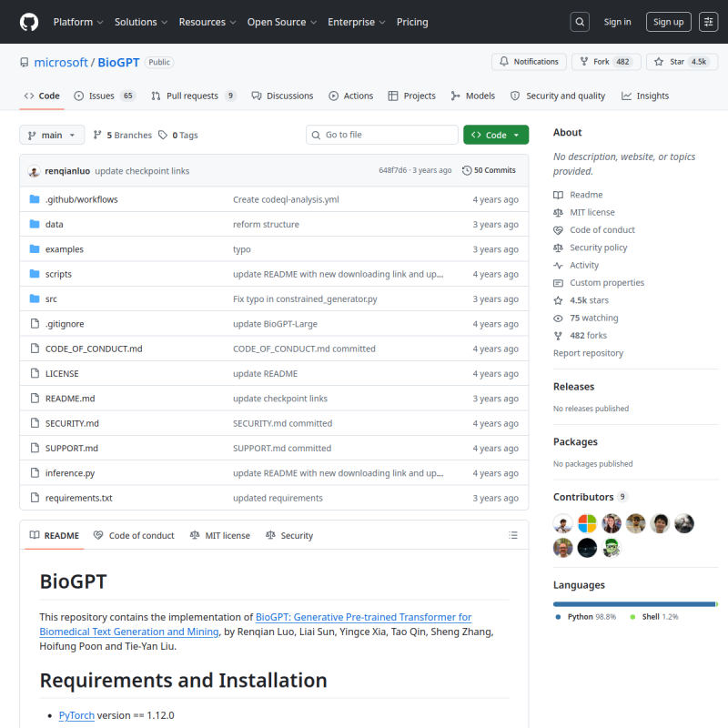The height and width of the screenshot is (728, 728).
Task: View 50 Commits history
Action: (x=490, y=170)
